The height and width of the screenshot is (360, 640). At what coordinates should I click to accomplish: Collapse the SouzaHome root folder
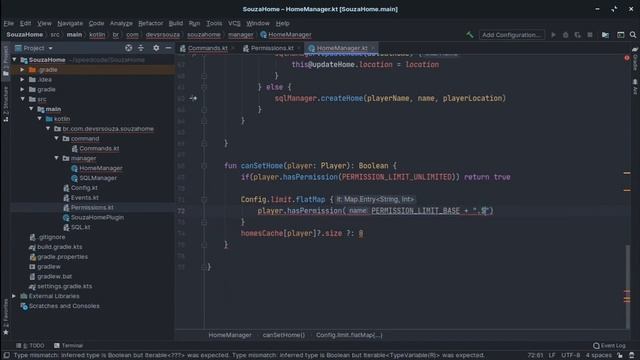point(14,60)
